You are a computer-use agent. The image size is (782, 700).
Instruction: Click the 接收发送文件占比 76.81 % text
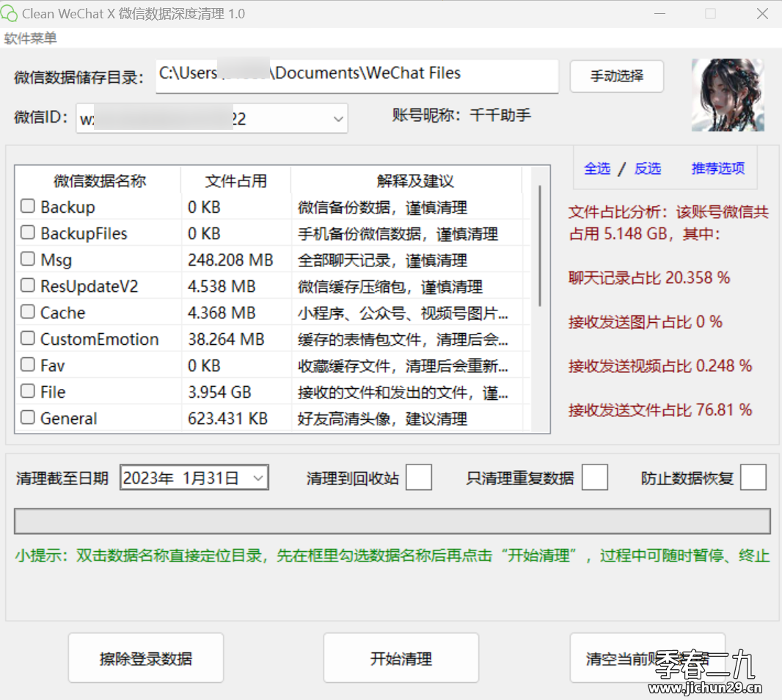click(x=659, y=410)
